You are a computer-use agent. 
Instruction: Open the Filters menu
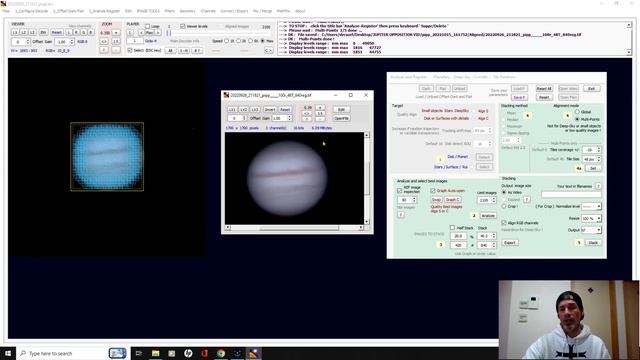169,11
